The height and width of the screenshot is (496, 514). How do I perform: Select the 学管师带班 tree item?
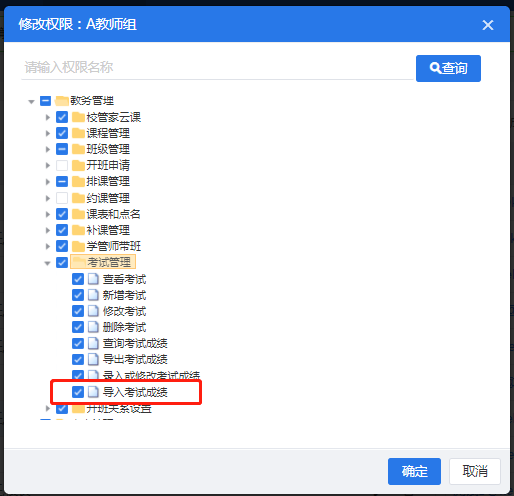point(113,246)
